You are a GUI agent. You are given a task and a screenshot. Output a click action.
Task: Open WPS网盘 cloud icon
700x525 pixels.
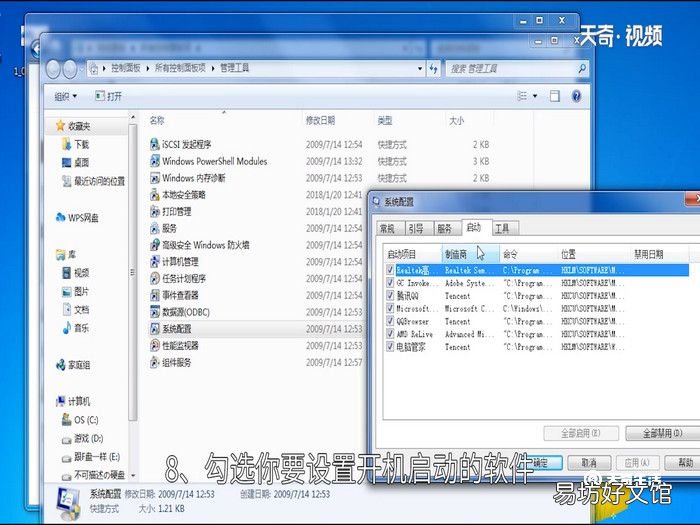tap(61, 217)
